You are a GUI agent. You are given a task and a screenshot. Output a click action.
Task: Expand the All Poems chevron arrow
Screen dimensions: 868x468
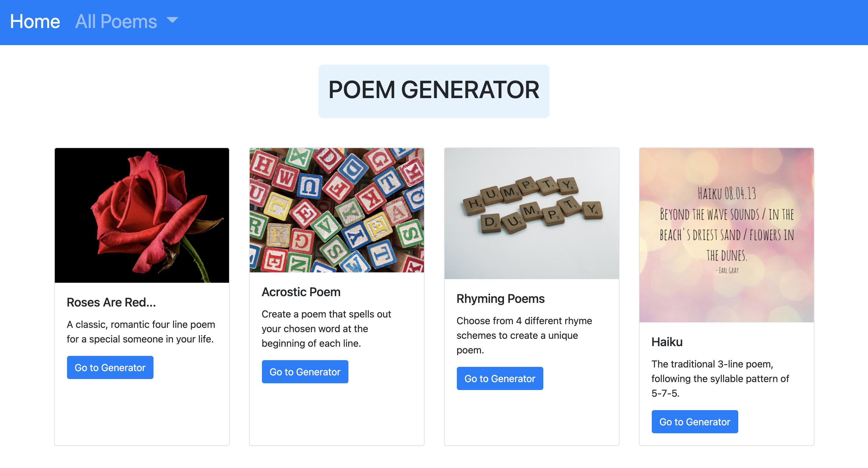pos(172,21)
